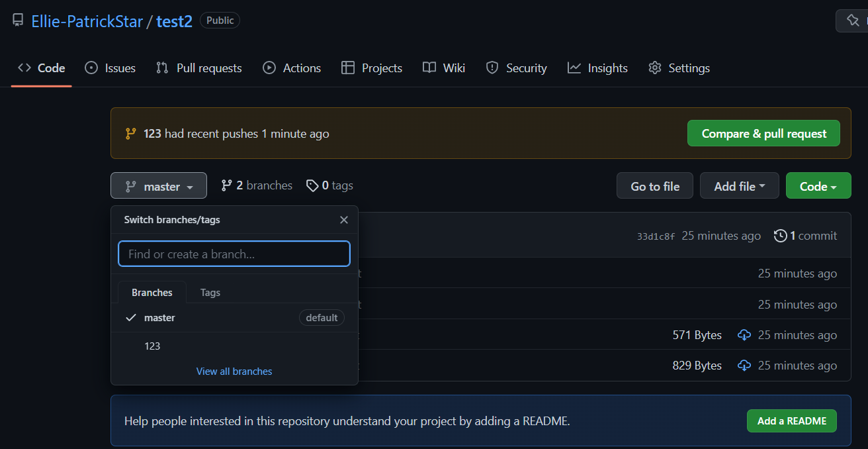
Task: Open the Insights tab
Action: click(x=597, y=68)
